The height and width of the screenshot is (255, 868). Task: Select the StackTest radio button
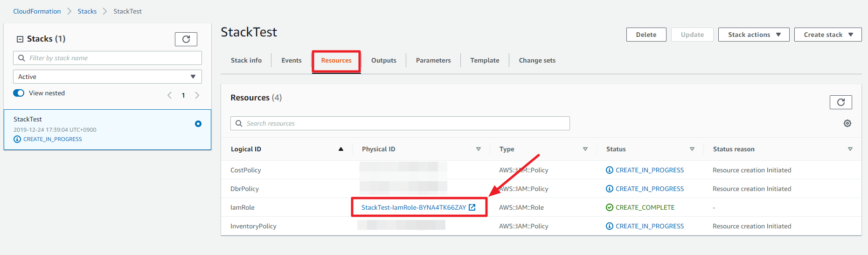click(198, 124)
